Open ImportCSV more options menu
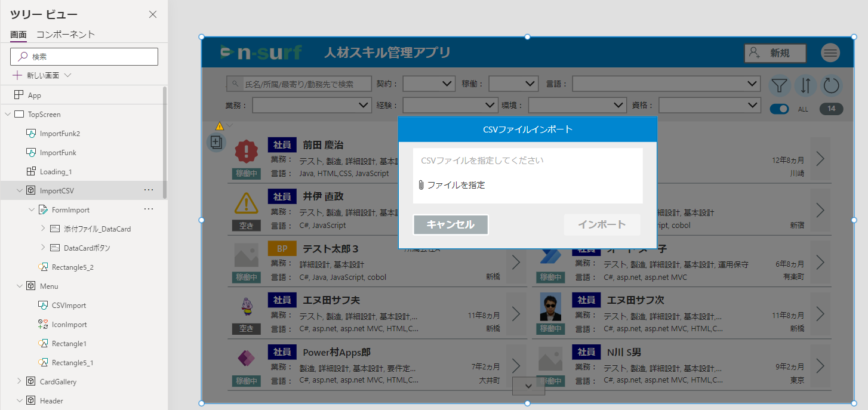This screenshot has height=410, width=868. pyautogui.click(x=149, y=190)
